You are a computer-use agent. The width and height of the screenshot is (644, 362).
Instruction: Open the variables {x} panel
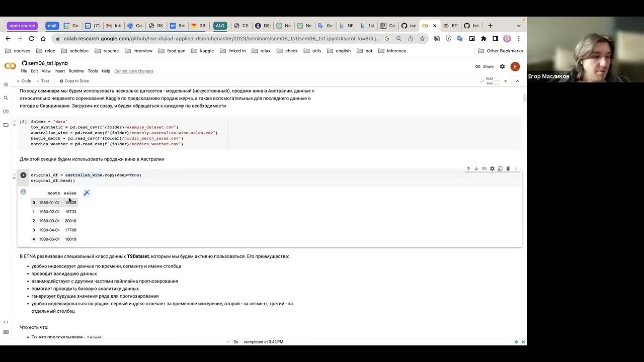[x=6, y=111]
